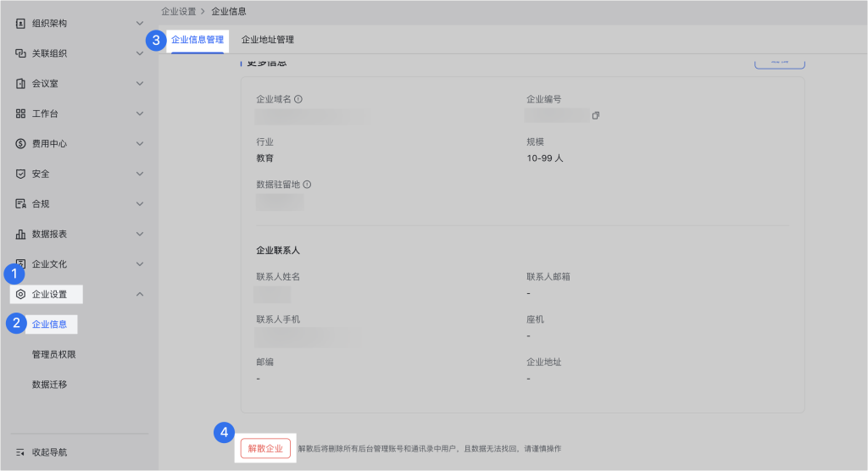Open 数据迁移 in the sidebar

pos(49,384)
